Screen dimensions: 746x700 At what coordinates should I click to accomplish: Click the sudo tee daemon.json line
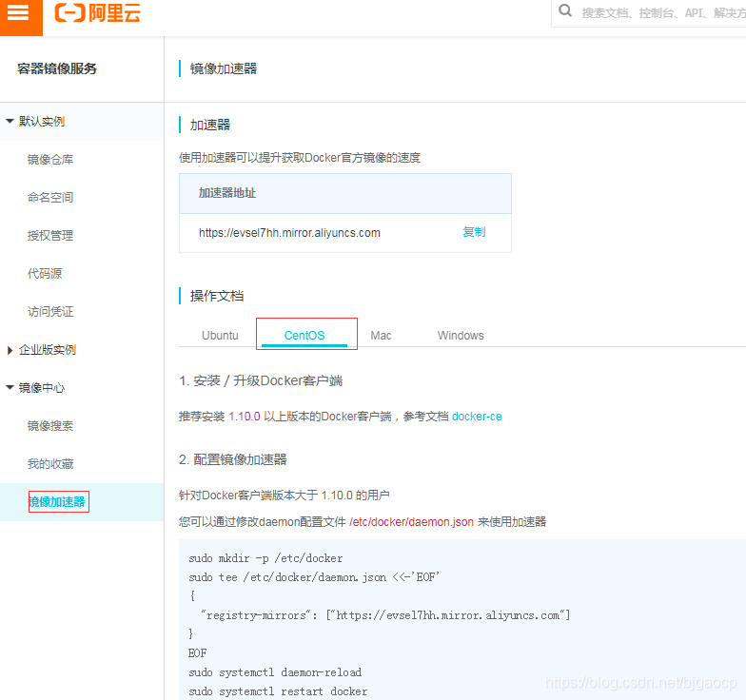[314, 577]
